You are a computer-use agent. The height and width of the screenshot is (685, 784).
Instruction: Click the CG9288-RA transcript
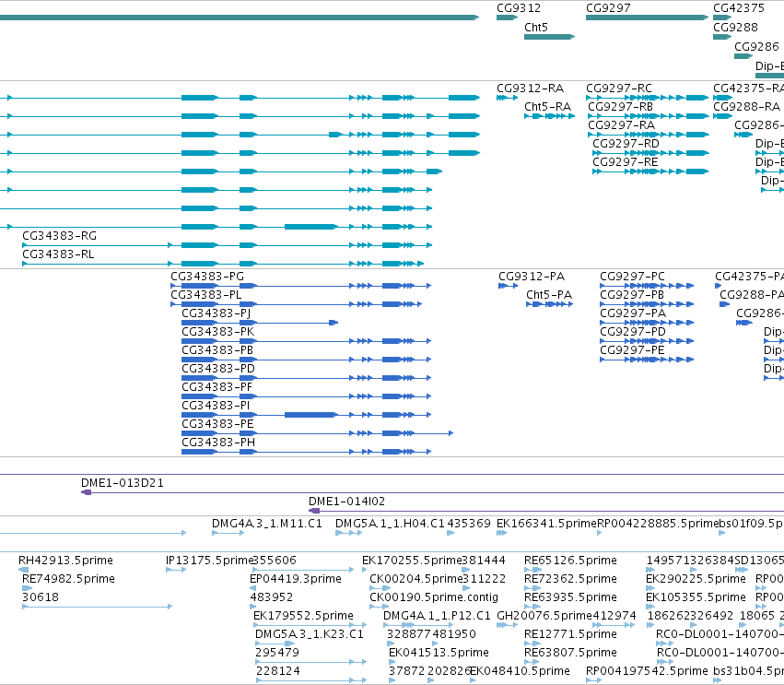pyautogui.click(x=722, y=116)
